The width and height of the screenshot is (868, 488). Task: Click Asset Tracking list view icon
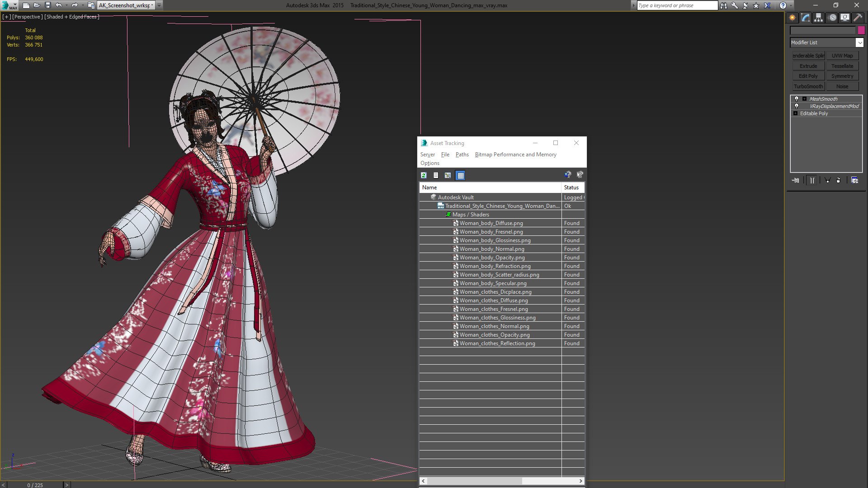pyautogui.click(x=436, y=175)
